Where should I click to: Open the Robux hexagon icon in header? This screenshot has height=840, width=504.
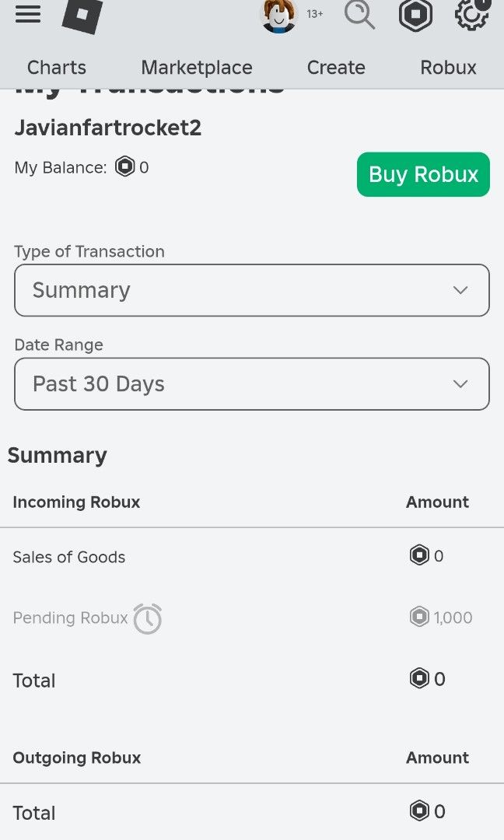coord(415,15)
